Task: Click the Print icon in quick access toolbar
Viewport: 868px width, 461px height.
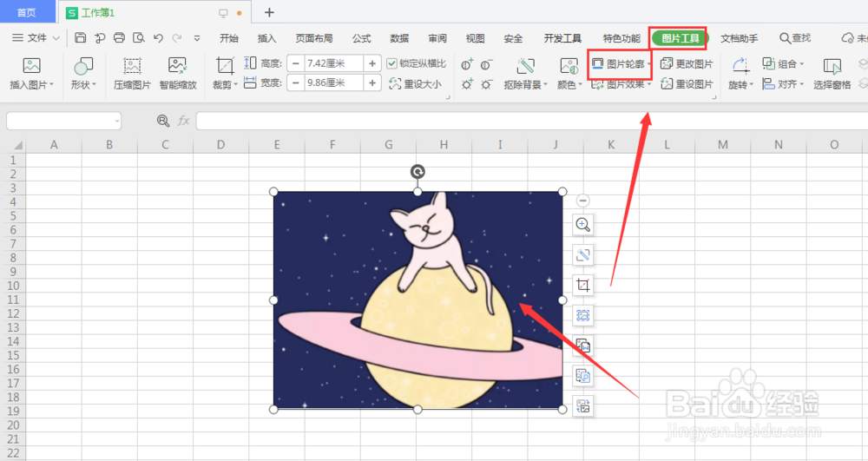Action: pos(119,37)
